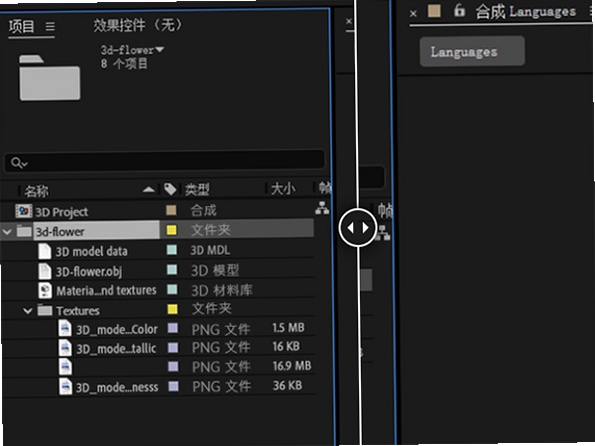Click the 3D_mode...tallic PNG file icon
This screenshot has height=446, width=595.
pyautogui.click(x=65, y=347)
